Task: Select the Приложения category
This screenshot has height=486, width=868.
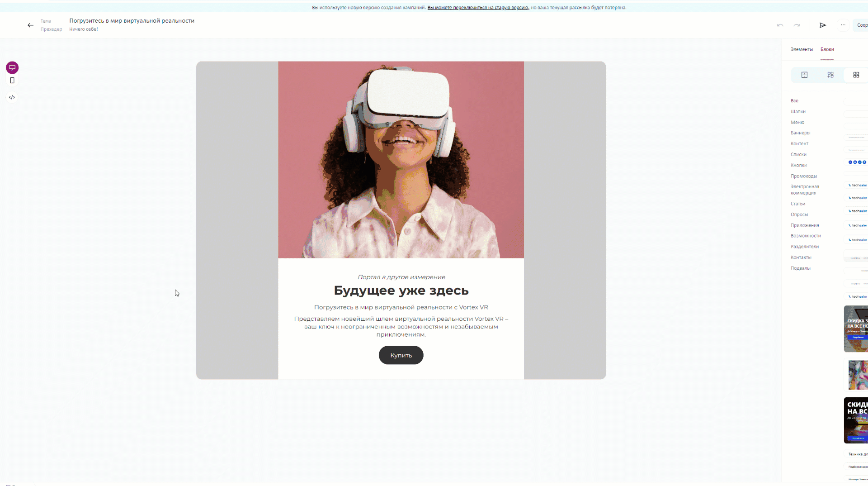Action: (805, 225)
